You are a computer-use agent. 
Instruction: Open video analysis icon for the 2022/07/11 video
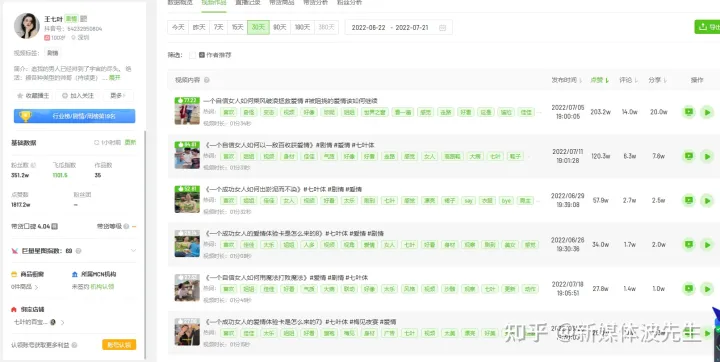(688, 156)
